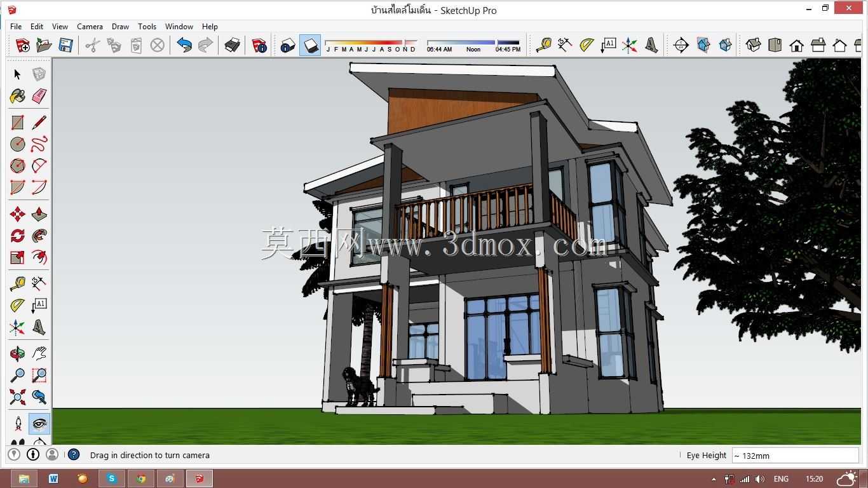Screen dimensions: 868x488
Task: Choose the Freehand squiggle tool
Action: pyautogui.click(x=39, y=144)
